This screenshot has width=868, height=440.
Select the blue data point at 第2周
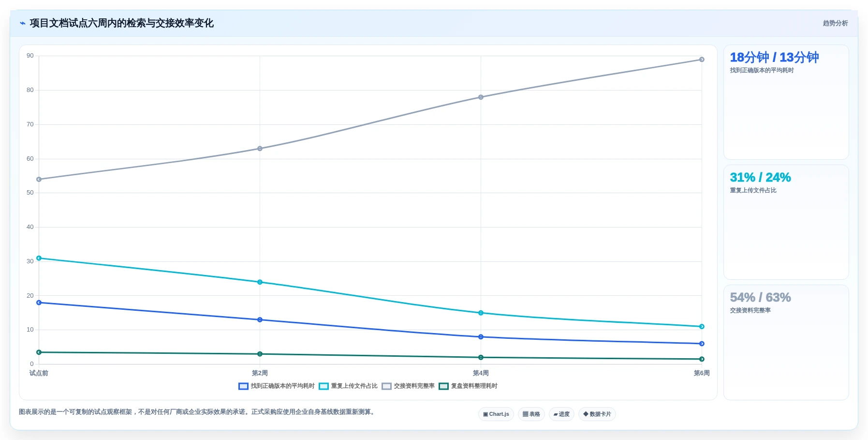pyautogui.click(x=260, y=320)
